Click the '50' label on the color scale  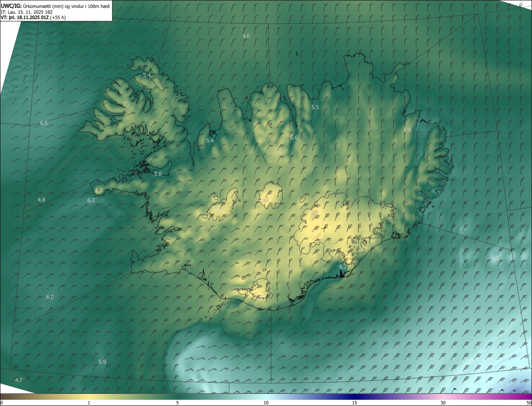529,403
